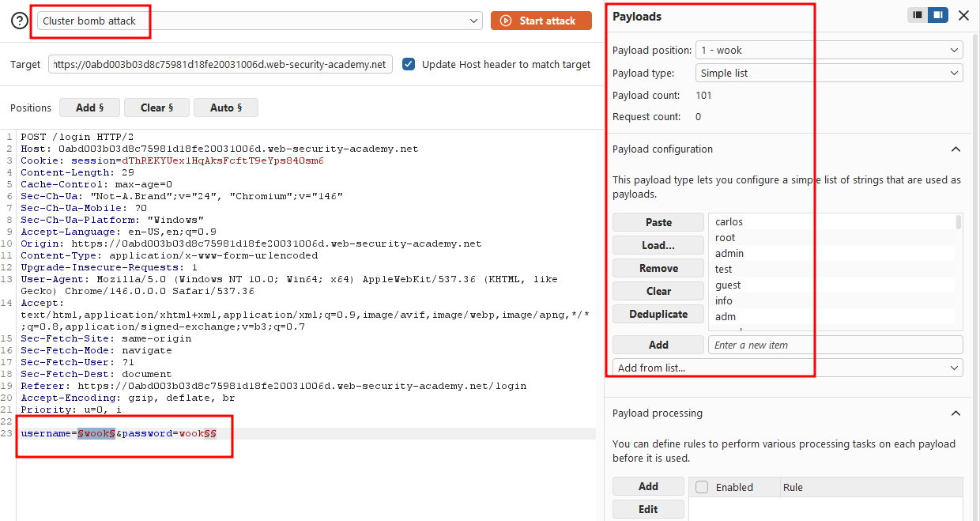Image resolution: width=980 pixels, height=521 pixels.
Task: Select info in the payload list
Action: [x=831, y=301]
